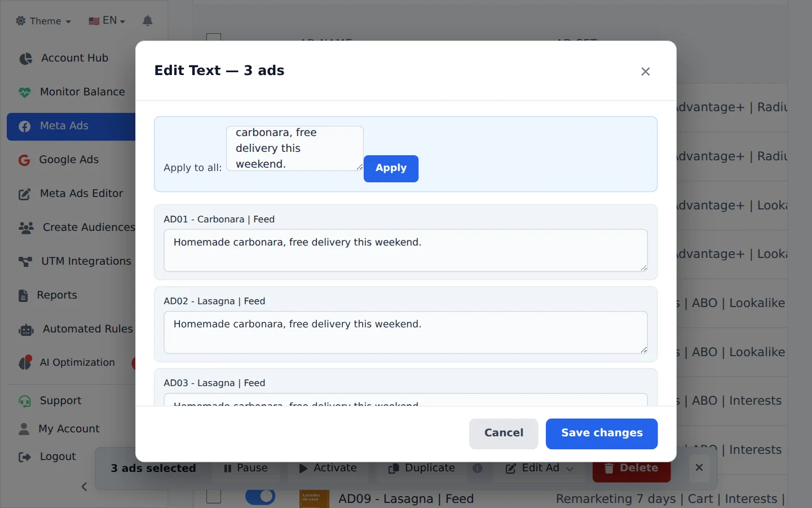
Task: Toggle the AD09 - Lasagna status switch
Action: [x=261, y=497]
